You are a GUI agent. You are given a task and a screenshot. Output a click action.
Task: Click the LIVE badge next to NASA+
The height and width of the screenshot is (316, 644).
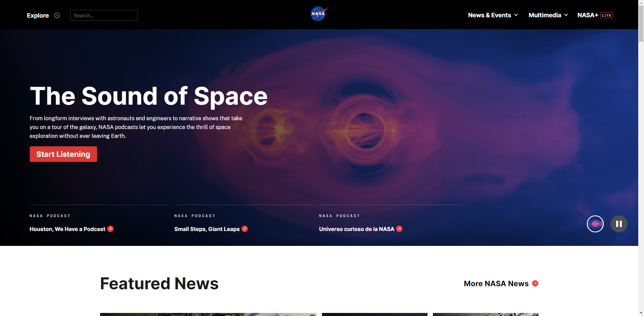click(x=606, y=15)
